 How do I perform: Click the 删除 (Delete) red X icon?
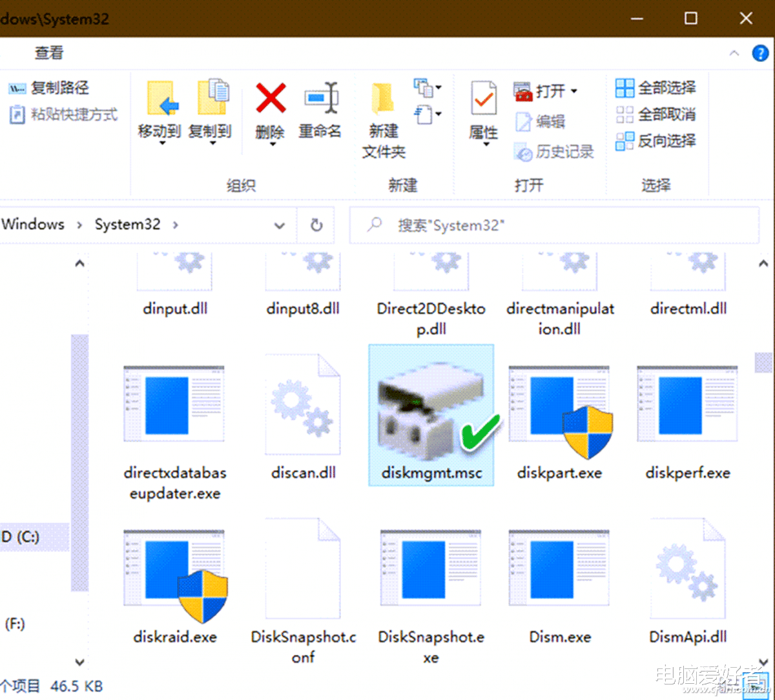click(x=270, y=98)
